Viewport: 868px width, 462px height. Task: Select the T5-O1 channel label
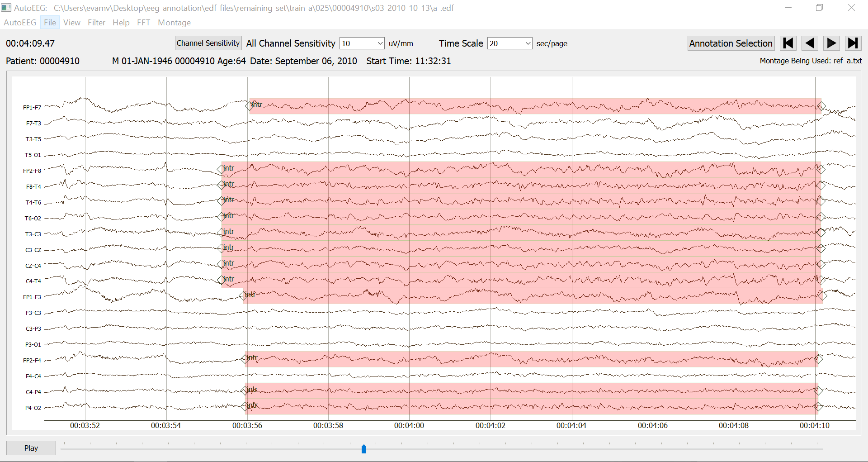click(x=33, y=155)
